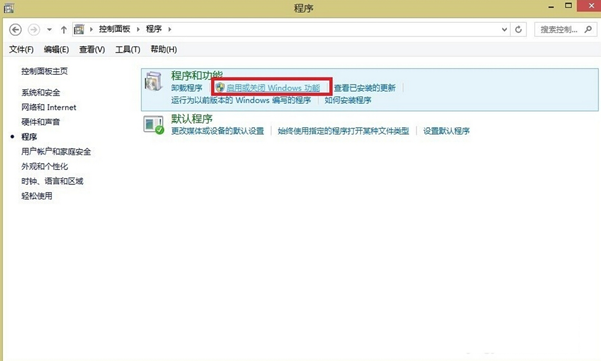Open the 帮助(H) menu
The image size is (601, 361).
tap(164, 49)
